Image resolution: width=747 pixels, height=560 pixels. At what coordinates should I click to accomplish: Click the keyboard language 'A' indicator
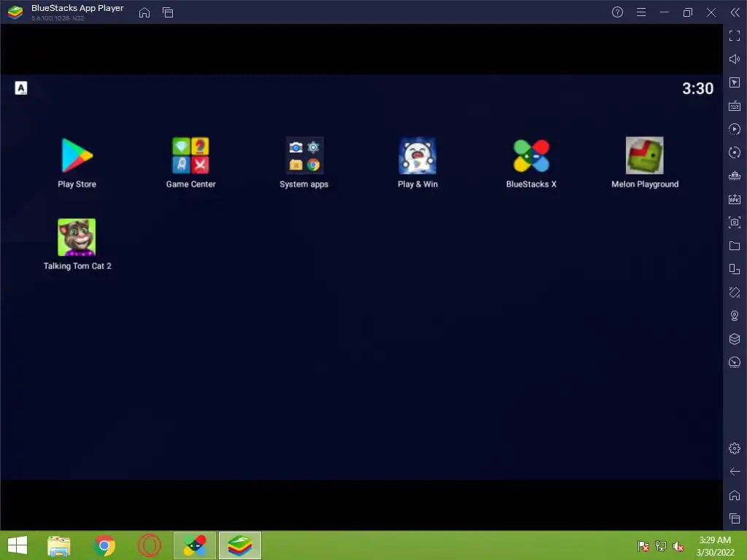(21, 88)
